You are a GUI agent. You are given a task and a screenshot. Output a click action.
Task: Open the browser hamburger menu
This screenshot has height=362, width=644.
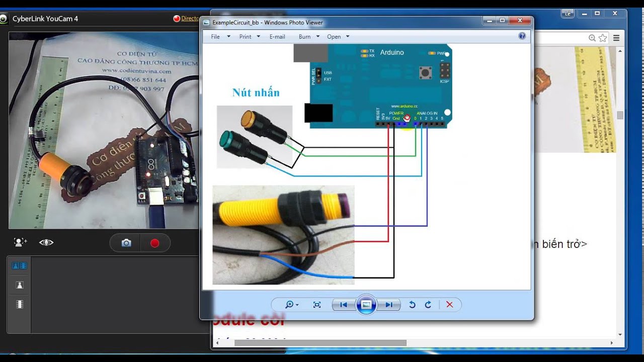coord(616,38)
